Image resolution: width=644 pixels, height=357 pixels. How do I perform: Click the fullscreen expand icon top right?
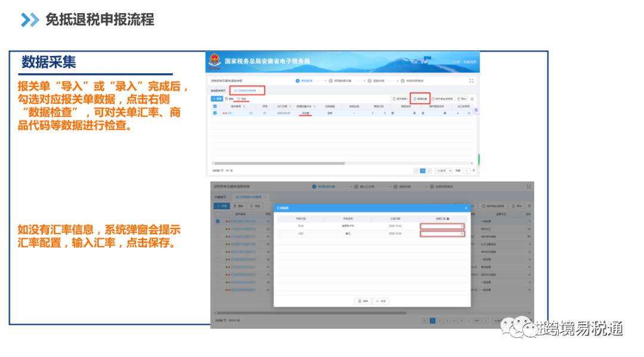click(470, 80)
